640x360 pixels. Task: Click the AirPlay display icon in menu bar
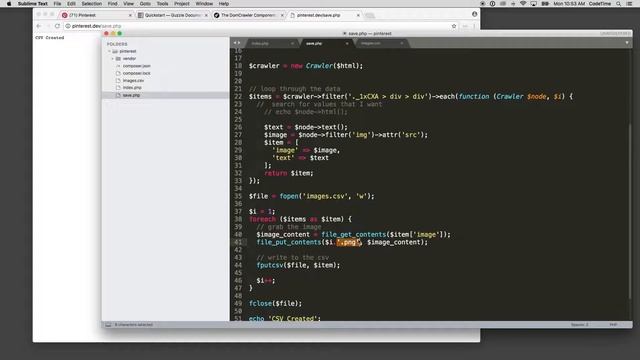coord(533,4)
